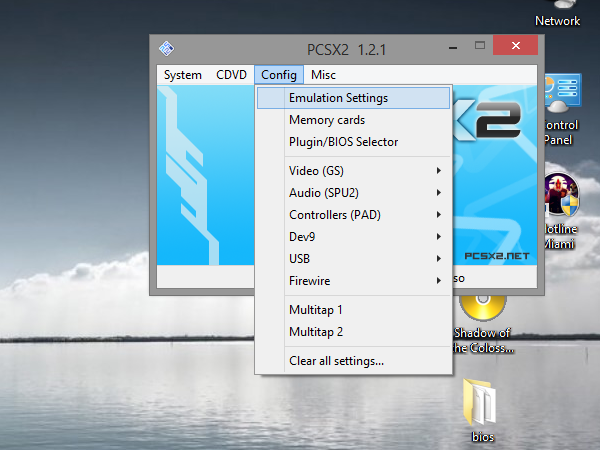Expand Audio (SPU2) submenu
This screenshot has height=450, width=600.
(353, 193)
